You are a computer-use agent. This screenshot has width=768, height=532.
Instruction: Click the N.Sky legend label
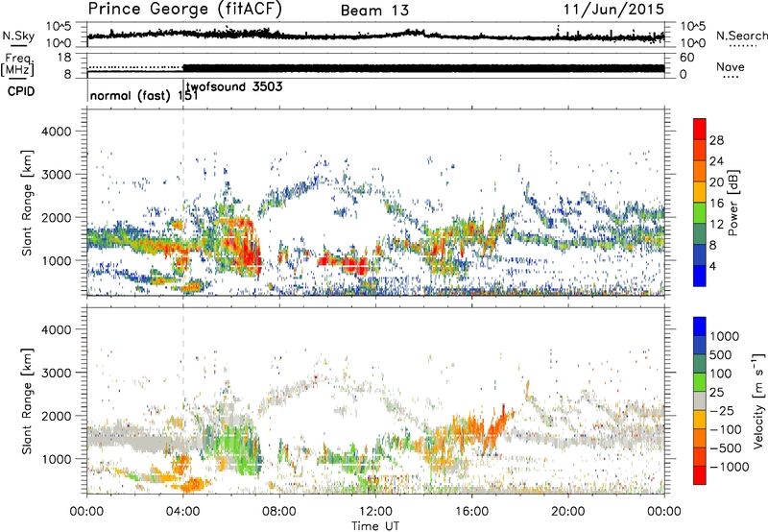tap(18, 36)
